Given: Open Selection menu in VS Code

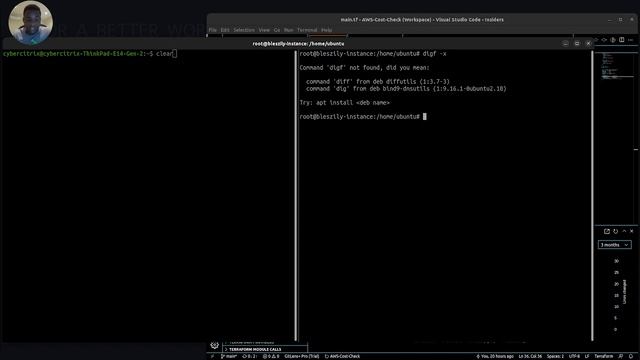Looking at the screenshot, I should click(244, 30).
